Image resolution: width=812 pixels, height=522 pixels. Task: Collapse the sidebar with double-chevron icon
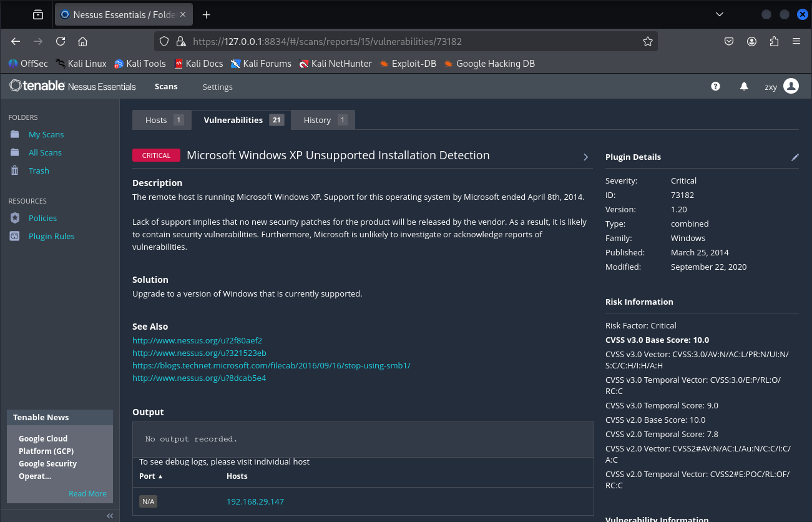click(110, 516)
